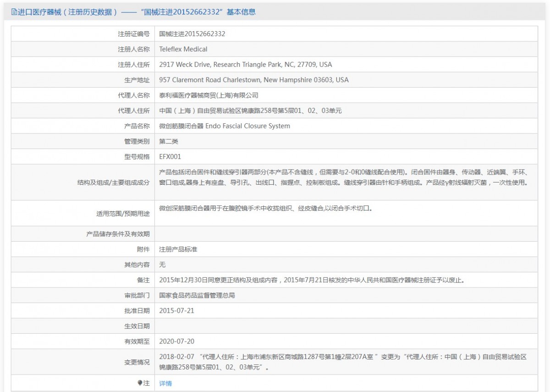Screen dimensions: 550x392
Task: Open the 详情 link
Action: (165, 383)
